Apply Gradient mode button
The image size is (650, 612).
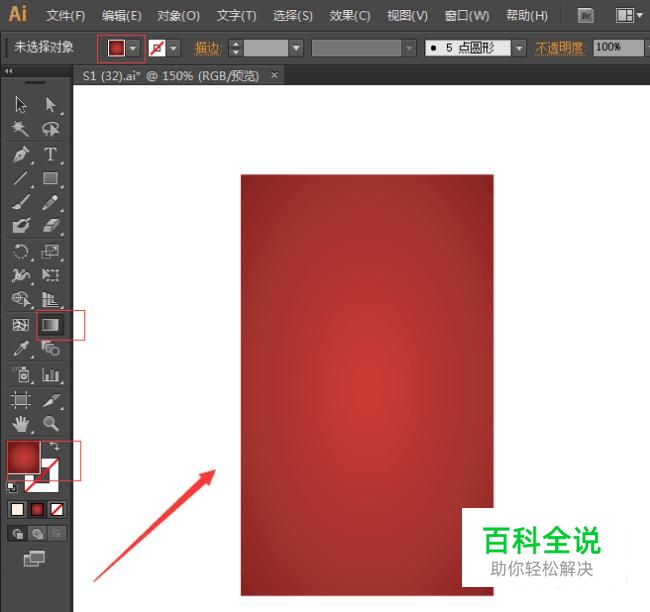point(37,509)
